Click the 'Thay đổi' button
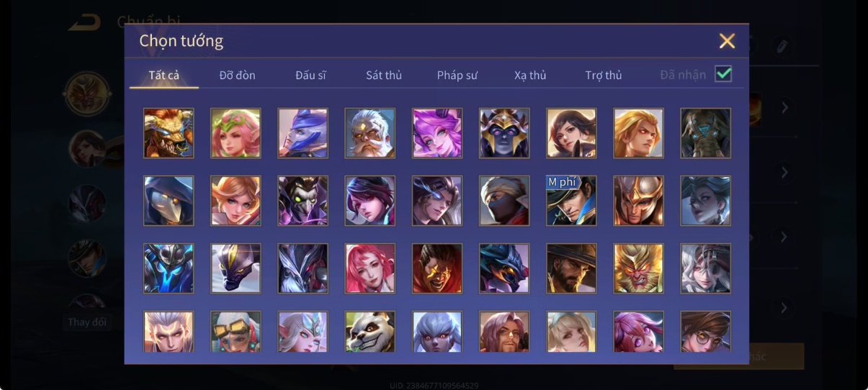 pos(87,322)
